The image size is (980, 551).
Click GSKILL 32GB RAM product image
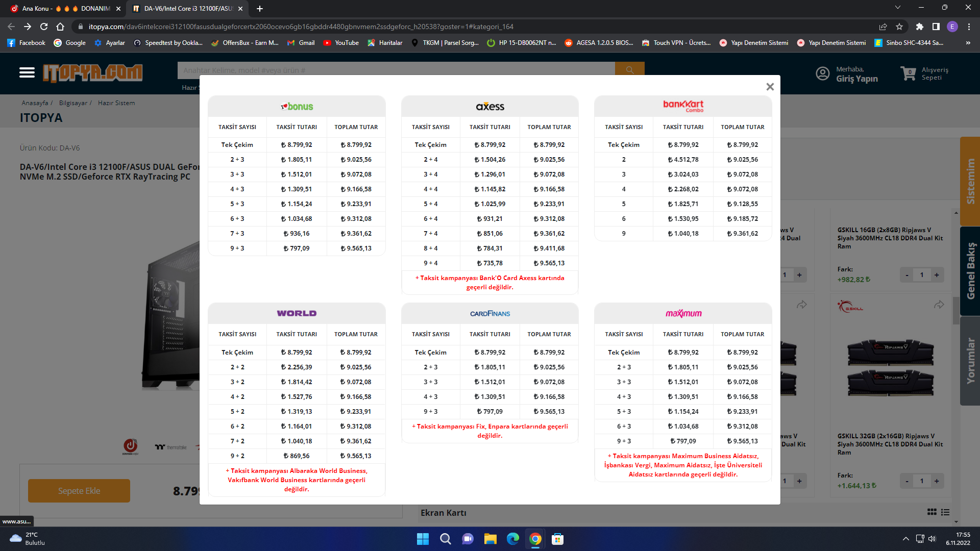891,367
